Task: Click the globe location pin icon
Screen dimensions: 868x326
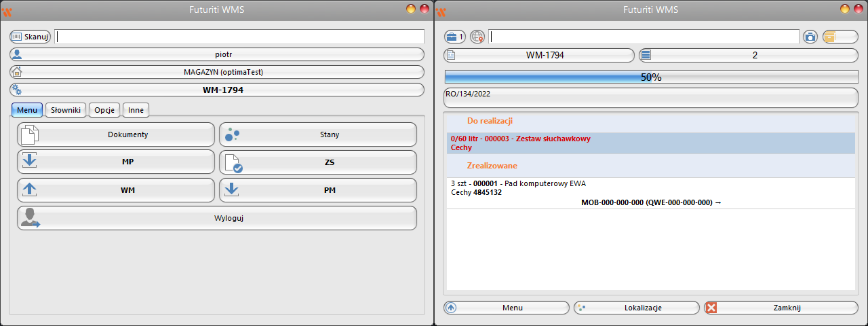Action: point(477,37)
